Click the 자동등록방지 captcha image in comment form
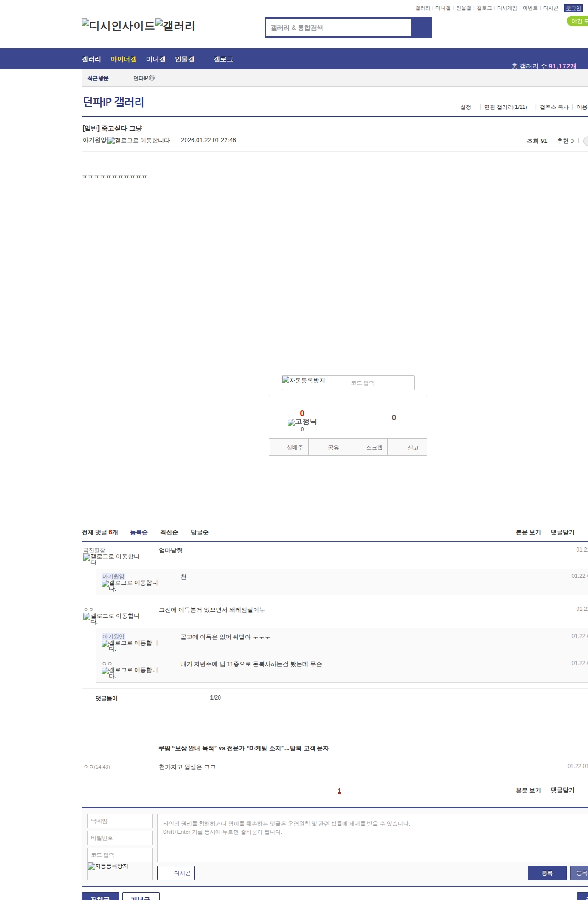This screenshot has height=900, width=588. [108, 866]
